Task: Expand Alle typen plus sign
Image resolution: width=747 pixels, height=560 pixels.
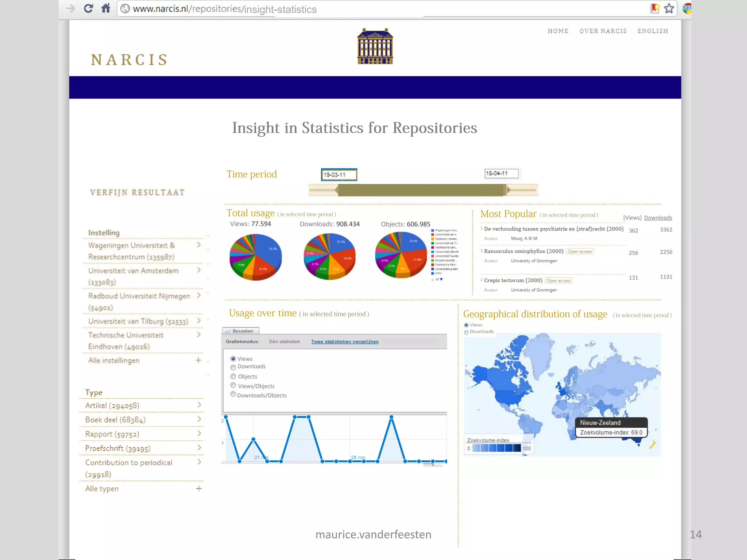Action: pyautogui.click(x=199, y=488)
